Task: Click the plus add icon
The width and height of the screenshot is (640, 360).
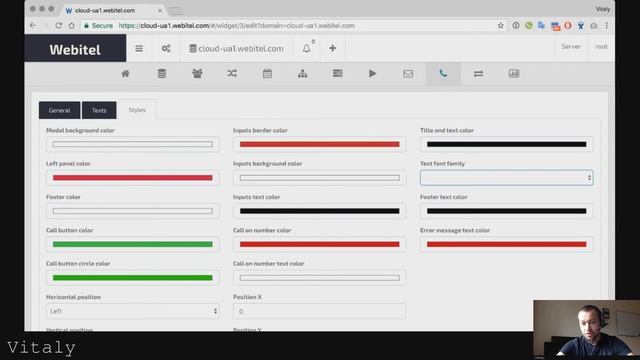Action: [333, 48]
